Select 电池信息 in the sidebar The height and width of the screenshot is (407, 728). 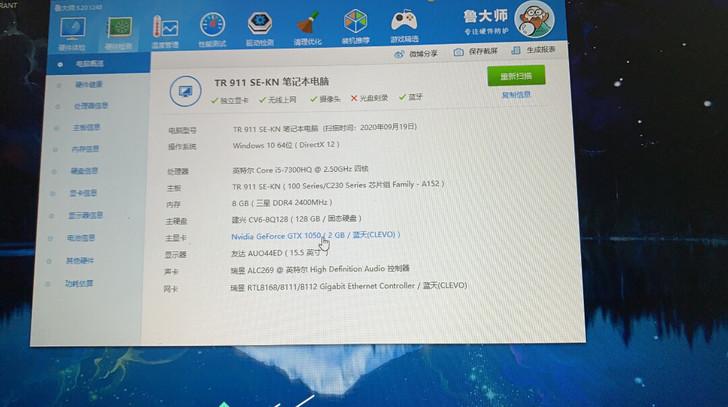pyautogui.click(x=81, y=238)
